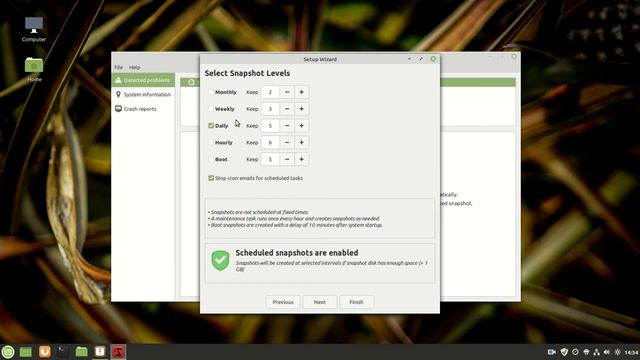The image size is (640, 360).
Task: Decrease the Monthly keep count
Action: pyautogui.click(x=287, y=92)
